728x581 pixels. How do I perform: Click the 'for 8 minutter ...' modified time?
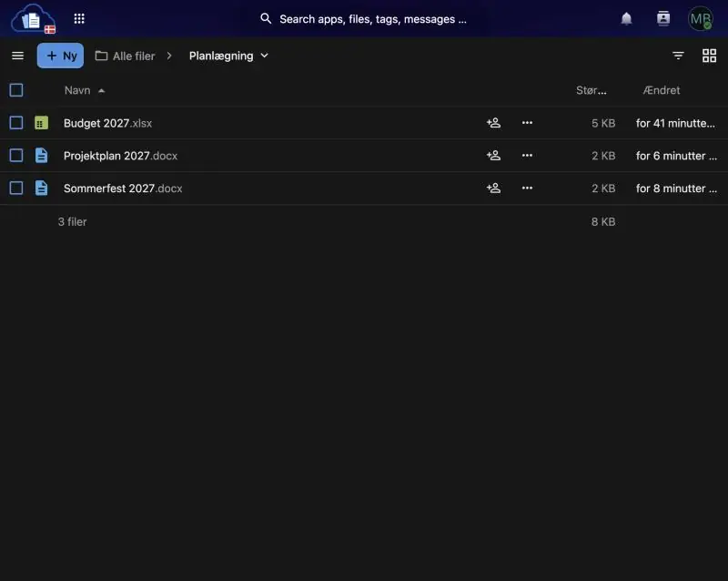pyautogui.click(x=676, y=189)
